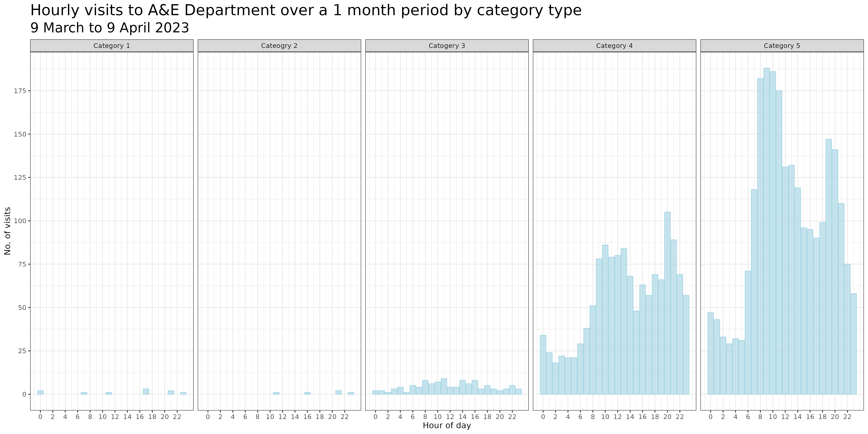Screen dimensions: 868x434
Task: Click the hour 14 bar in Category 4
Action: point(630,335)
